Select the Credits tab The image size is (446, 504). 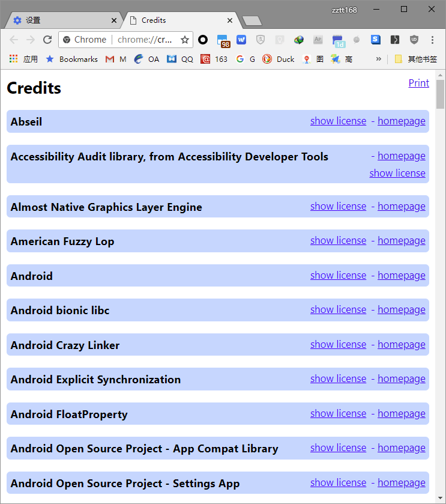pos(180,20)
